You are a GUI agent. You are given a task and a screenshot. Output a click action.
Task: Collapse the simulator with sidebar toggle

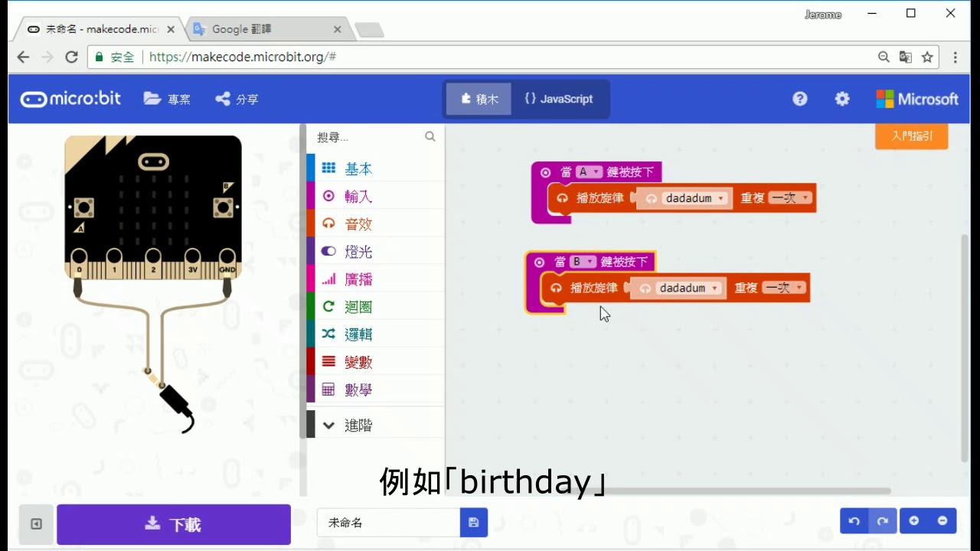coord(36,524)
